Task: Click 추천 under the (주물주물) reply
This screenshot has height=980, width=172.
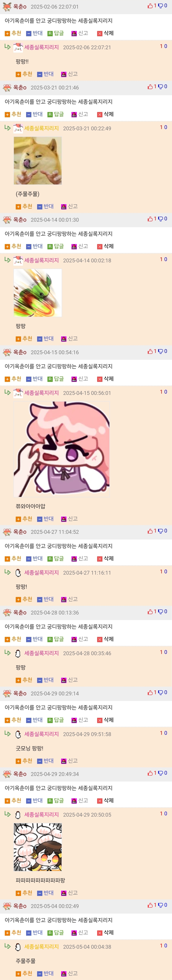Action: coord(24,206)
